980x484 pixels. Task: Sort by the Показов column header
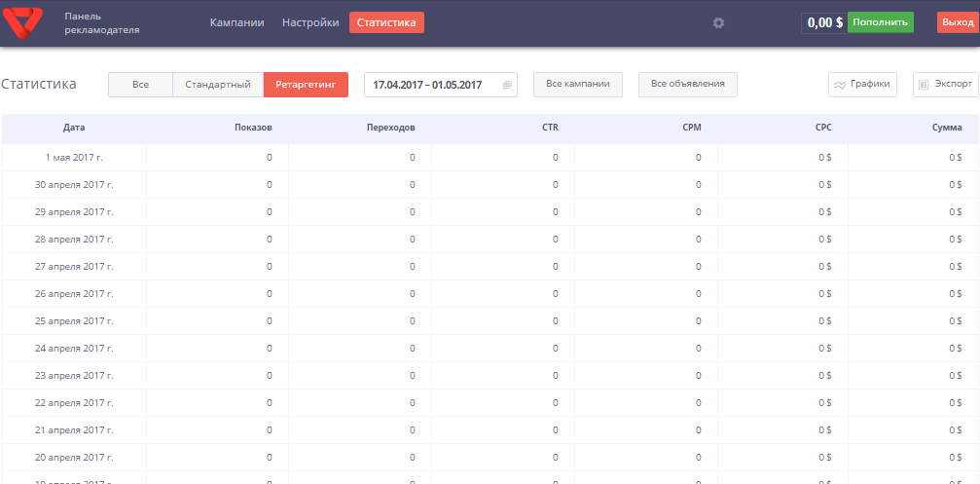pyautogui.click(x=253, y=128)
